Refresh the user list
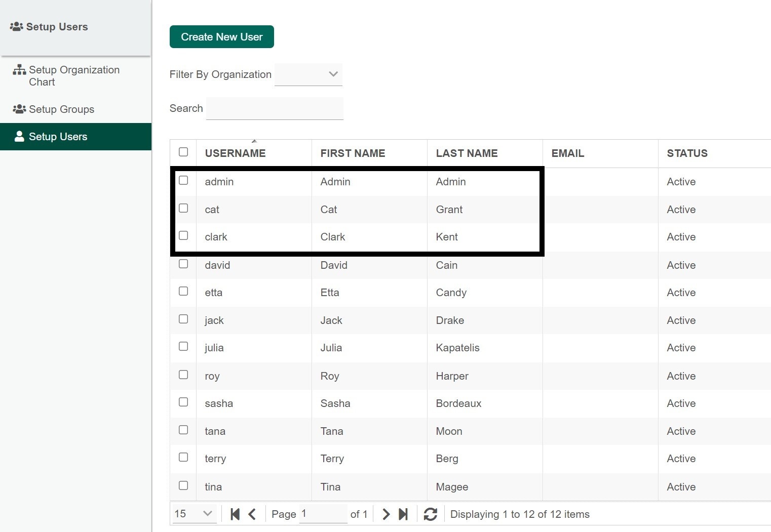 click(x=431, y=514)
